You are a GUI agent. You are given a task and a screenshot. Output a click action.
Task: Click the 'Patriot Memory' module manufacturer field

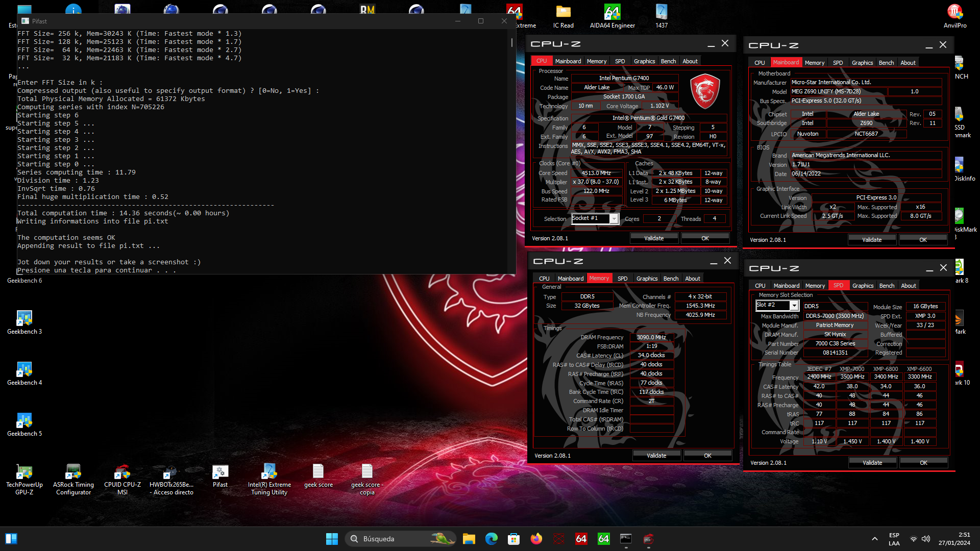(x=835, y=325)
